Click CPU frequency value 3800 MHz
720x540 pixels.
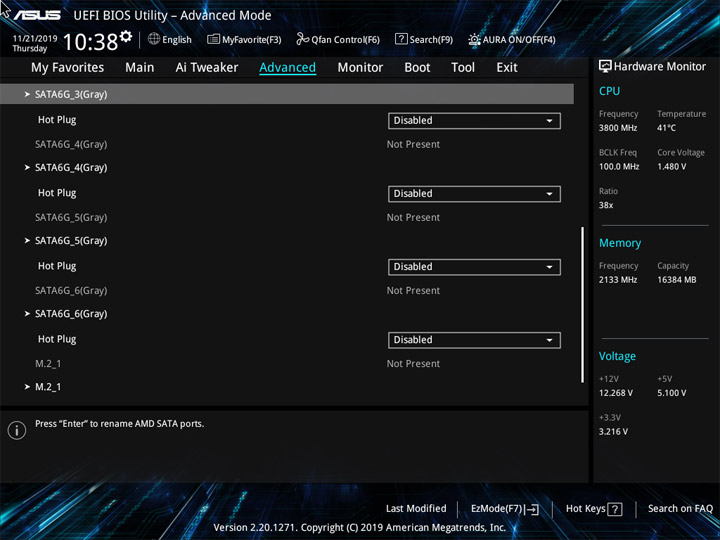click(x=618, y=128)
